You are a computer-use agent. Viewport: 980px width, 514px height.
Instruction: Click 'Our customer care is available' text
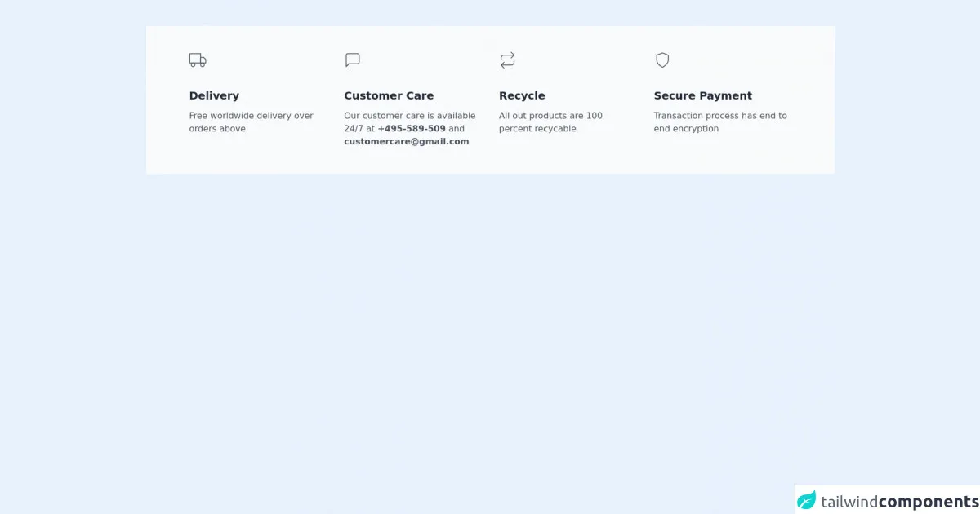(409, 116)
